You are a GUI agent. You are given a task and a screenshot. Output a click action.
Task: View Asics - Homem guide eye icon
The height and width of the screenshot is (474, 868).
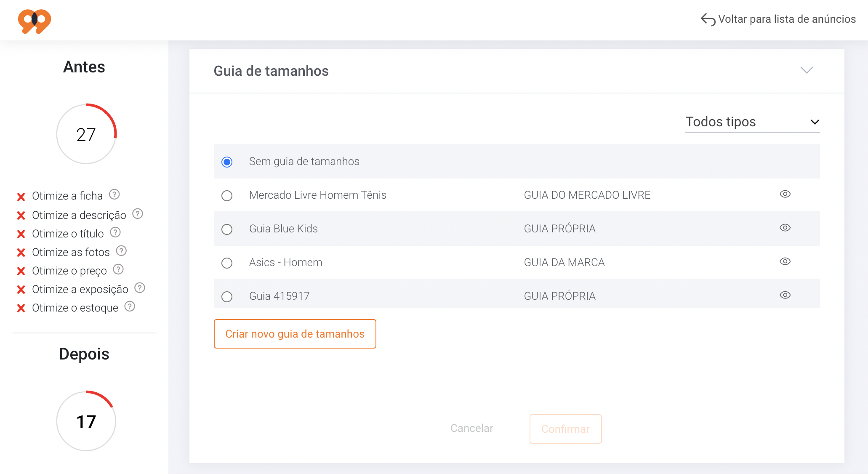pos(785,261)
